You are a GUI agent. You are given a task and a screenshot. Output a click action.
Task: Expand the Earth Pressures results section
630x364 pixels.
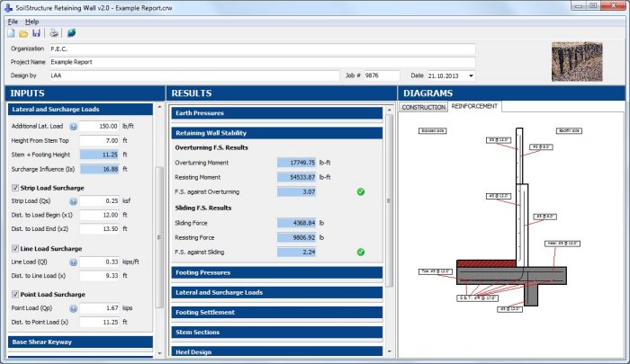(x=278, y=113)
